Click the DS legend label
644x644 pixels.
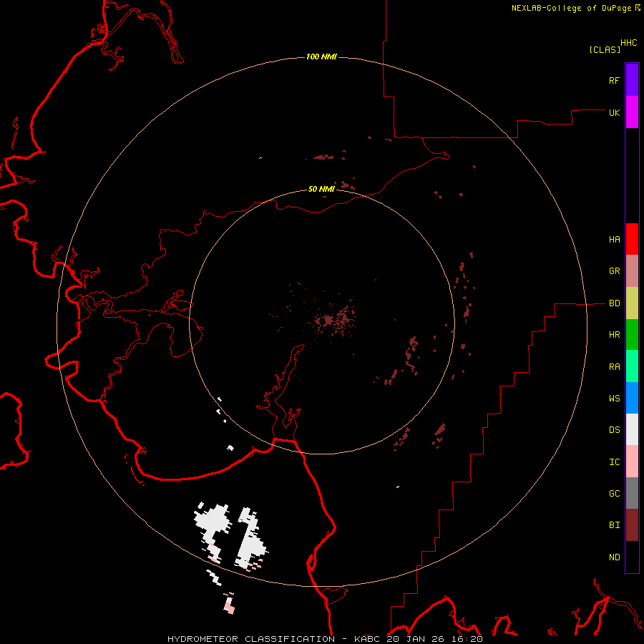pos(614,430)
